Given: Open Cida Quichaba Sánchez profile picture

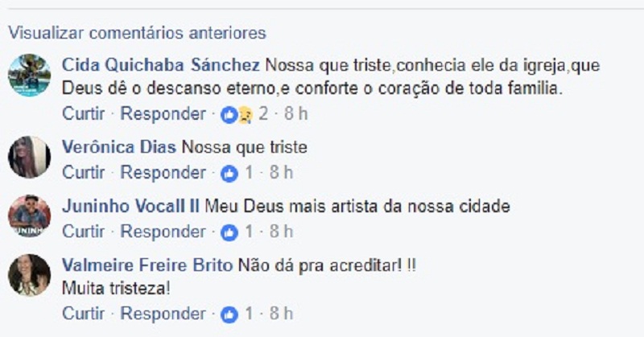Looking at the screenshot, I should click(29, 76).
